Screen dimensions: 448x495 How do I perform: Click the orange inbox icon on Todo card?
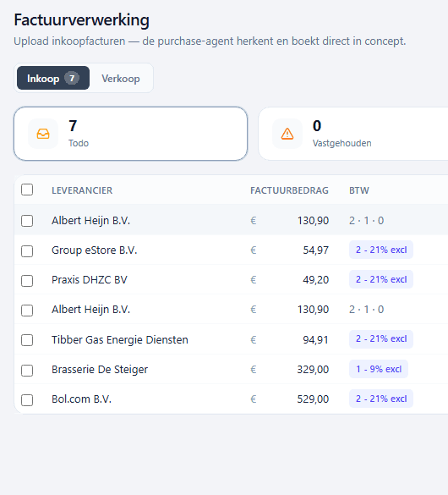(x=43, y=134)
